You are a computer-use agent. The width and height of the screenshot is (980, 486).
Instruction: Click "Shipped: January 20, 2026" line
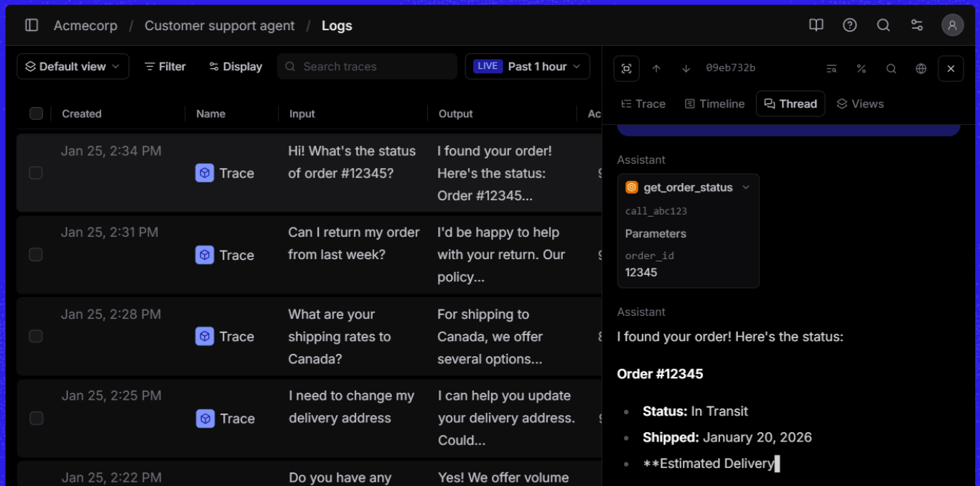[x=727, y=437]
